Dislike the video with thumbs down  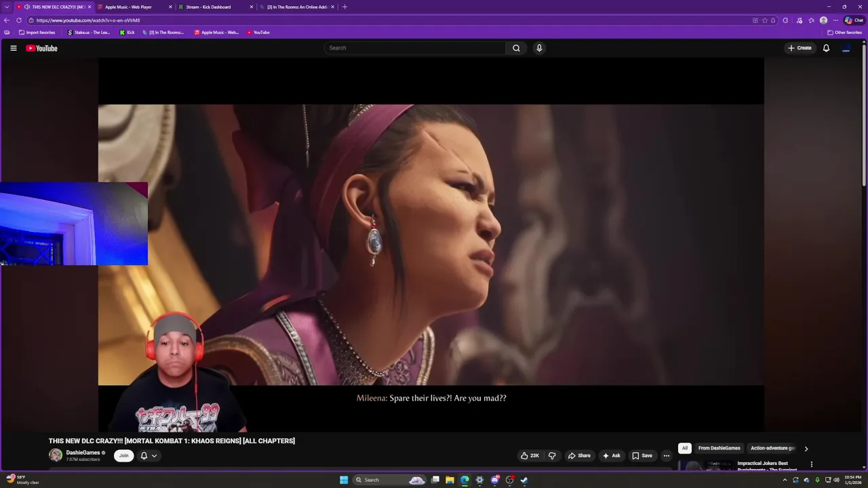click(552, 455)
